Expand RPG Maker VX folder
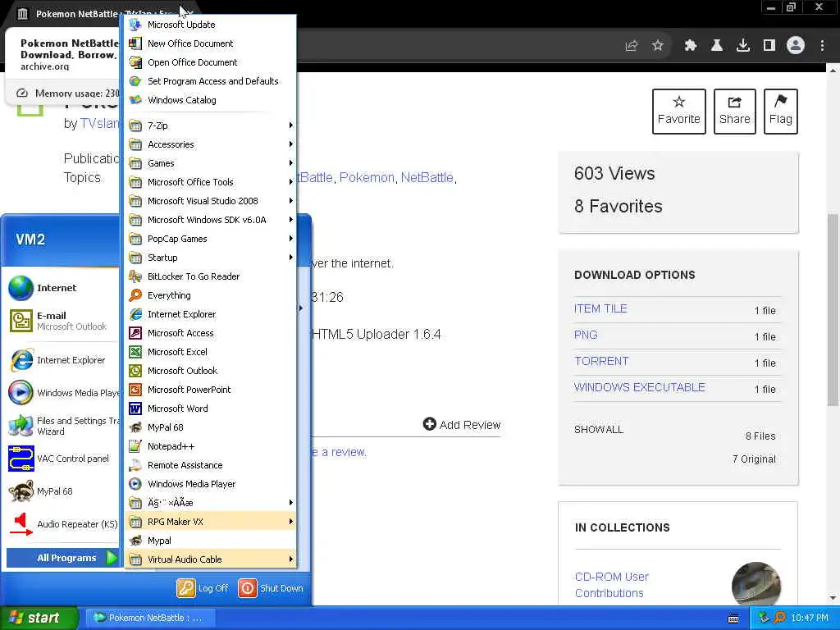The image size is (840, 630). (211, 522)
